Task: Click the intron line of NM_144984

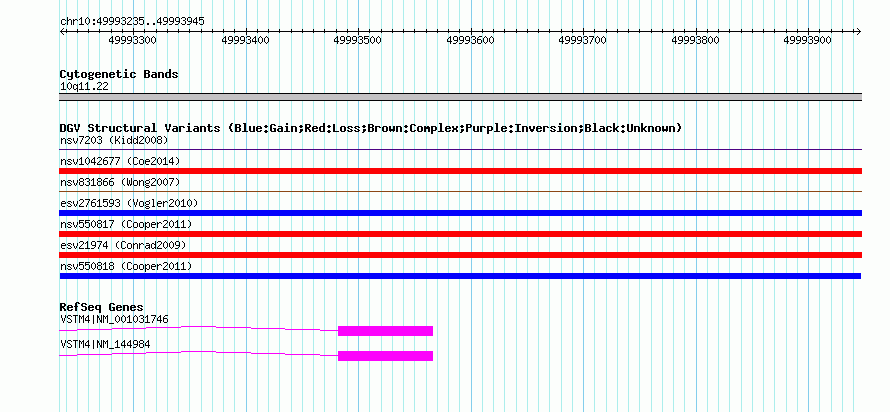Action: [x=199, y=352]
